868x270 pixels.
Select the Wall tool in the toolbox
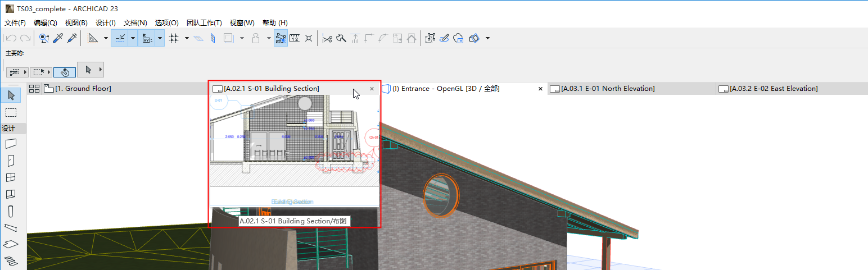(x=11, y=144)
